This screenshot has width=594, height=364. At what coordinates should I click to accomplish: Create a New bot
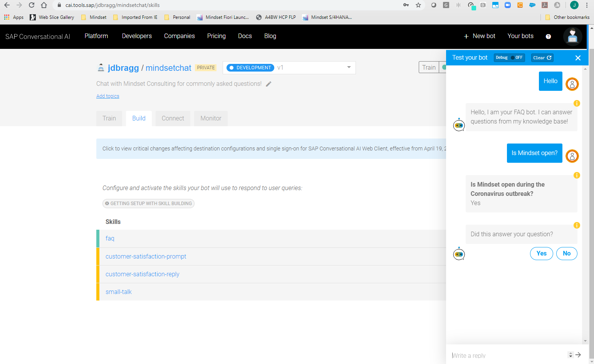(x=480, y=36)
